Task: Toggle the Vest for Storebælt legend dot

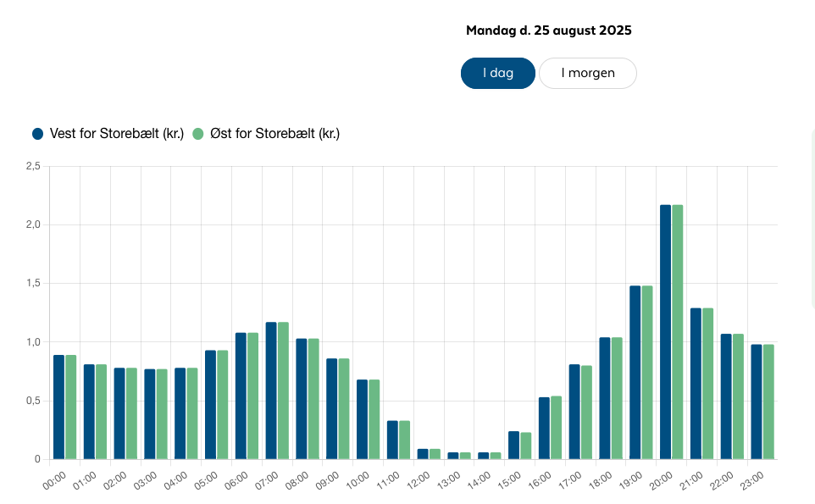Action: click(37, 134)
